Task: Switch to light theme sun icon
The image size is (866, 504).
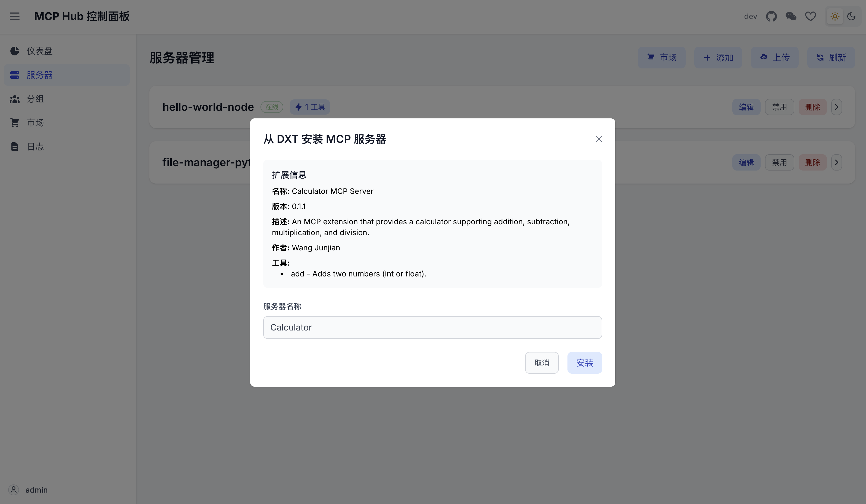Action: tap(835, 16)
